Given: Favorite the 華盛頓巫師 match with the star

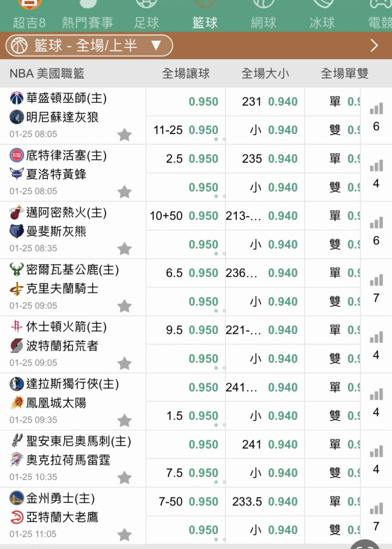Looking at the screenshot, I should pos(124,135).
